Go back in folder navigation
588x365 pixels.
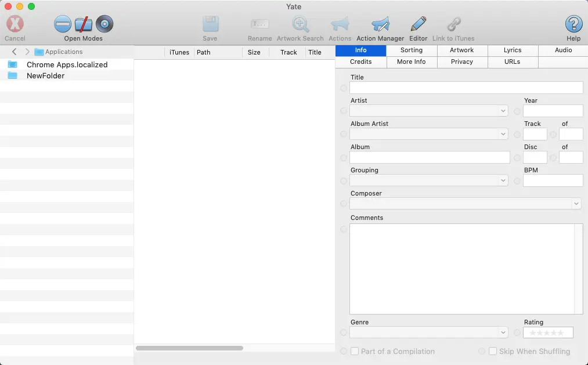(15, 52)
